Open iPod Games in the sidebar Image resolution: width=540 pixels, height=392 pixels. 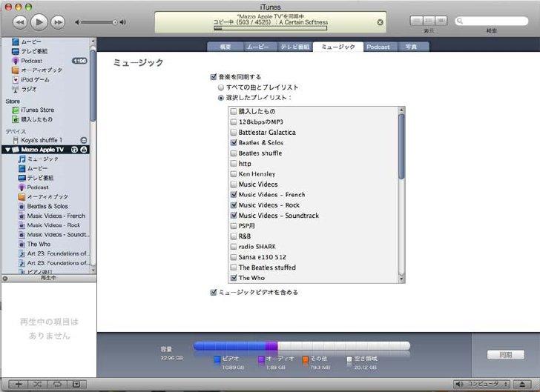pyautogui.click(x=30, y=80)
